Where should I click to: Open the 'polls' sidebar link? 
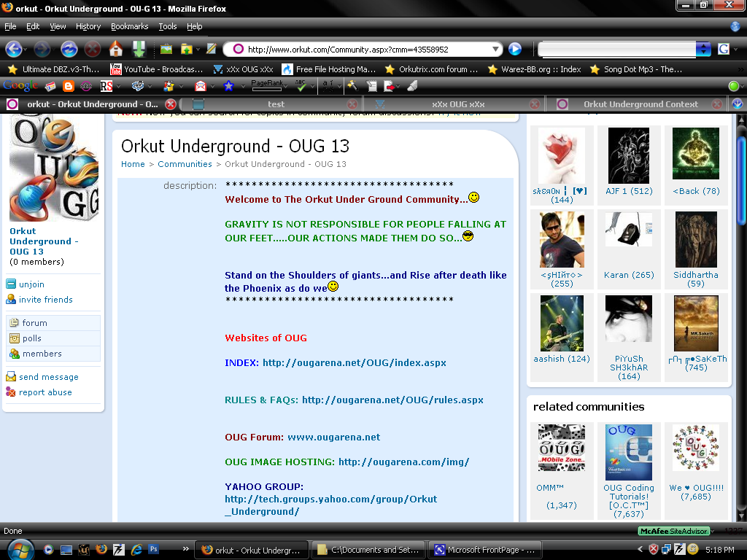[x=32, y=338]
